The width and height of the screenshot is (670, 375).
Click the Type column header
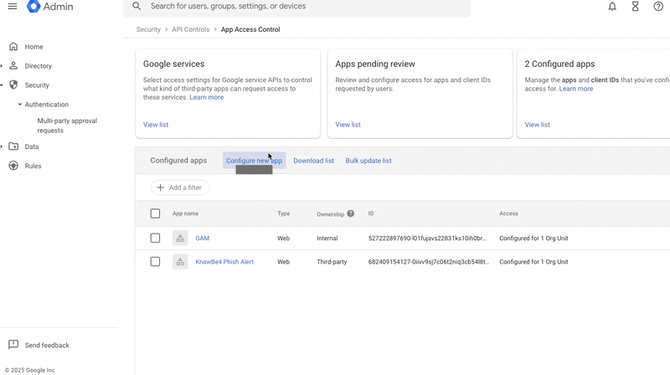283,214
